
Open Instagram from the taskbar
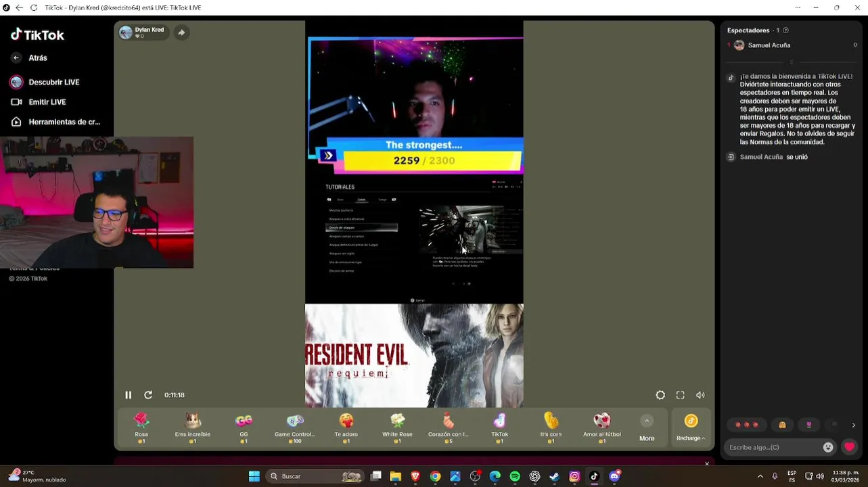[574, 476]
